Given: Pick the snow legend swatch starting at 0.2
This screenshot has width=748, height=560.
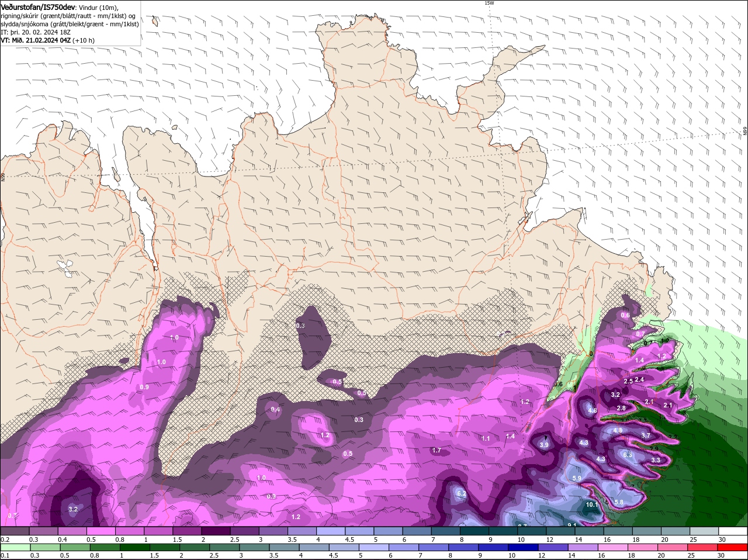Looking at the screenshot, I should [15, 531].
